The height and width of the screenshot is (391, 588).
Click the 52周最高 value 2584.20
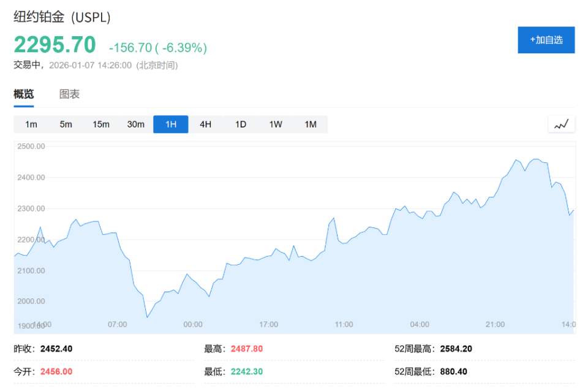pos(456,349)
